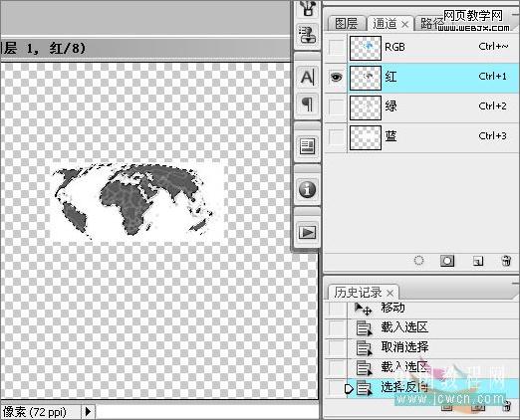Select the 红 channel thumbnail
This screenshot has width=520, height=420.
click(366, 78)
